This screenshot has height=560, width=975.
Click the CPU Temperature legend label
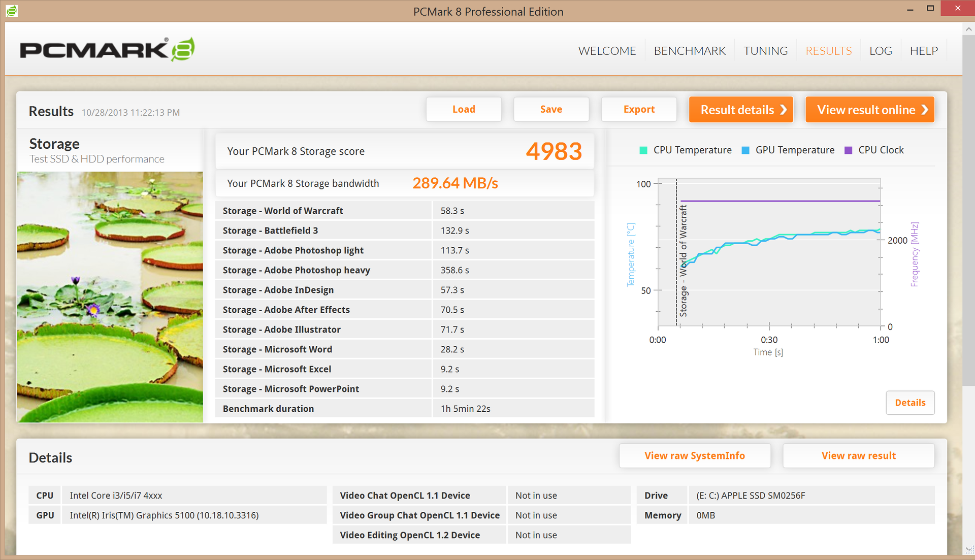point(693,150)
